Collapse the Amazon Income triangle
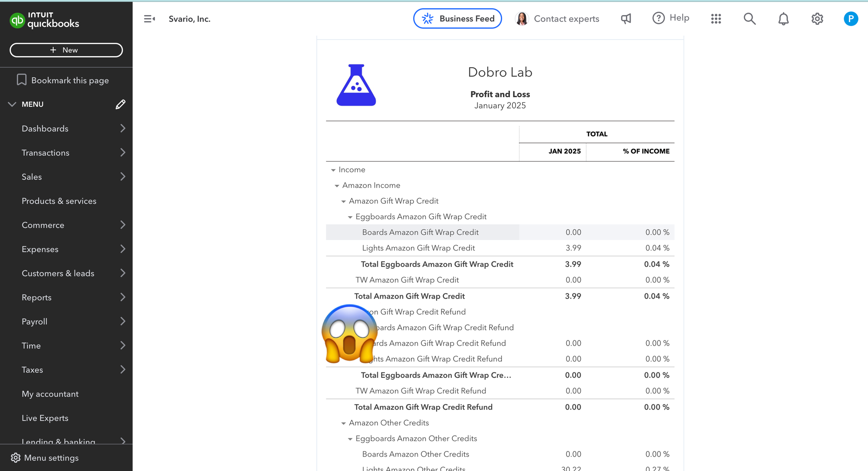The width and height of the screenshot is (868, 471). pos(337,186)
